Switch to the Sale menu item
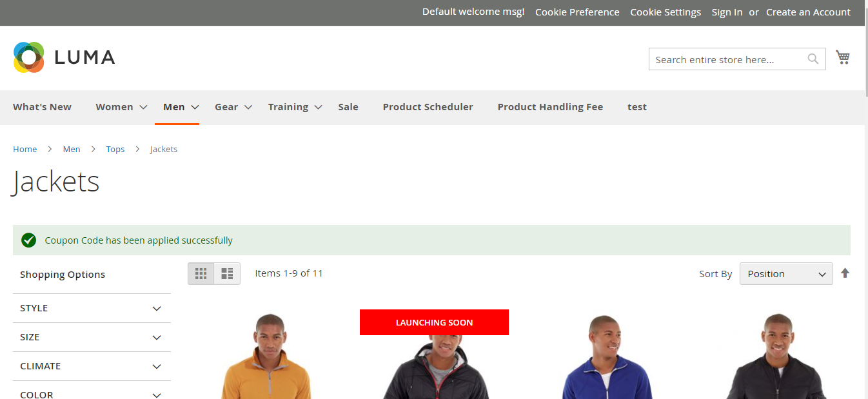The height and width of the screenshot is (399, 868). (x=348, y=107)
